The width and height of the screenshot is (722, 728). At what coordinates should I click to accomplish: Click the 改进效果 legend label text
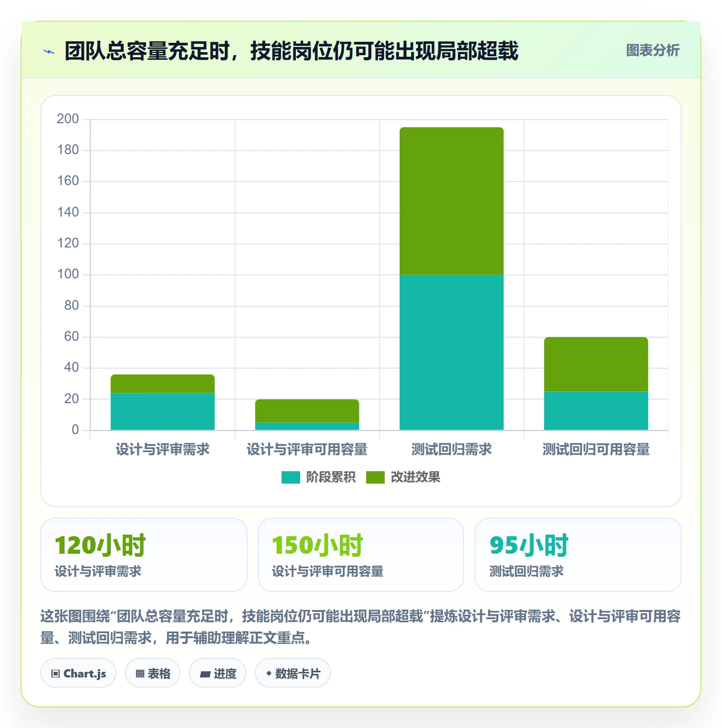pyautogui.click(x=416, y=477)
